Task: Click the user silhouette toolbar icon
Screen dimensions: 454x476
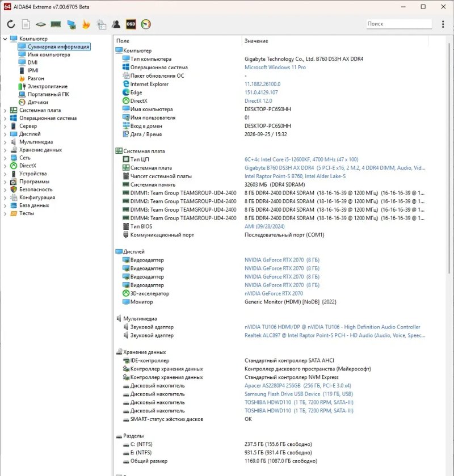Action: (116, 24)
